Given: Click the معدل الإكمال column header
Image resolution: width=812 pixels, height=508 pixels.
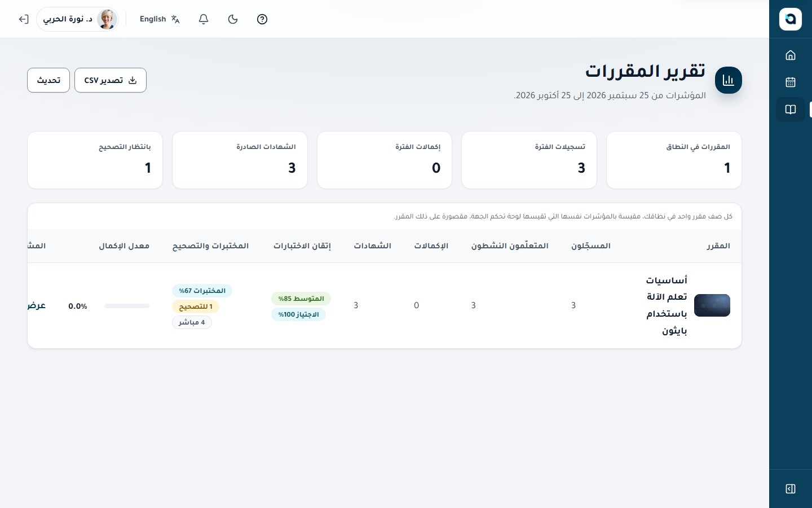Looking at the screenshot, I should pyautogui.click(x=124, y=246).
